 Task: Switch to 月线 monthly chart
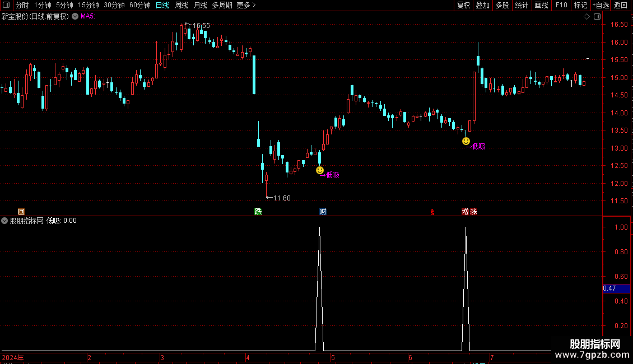click(x=200, y=5)
